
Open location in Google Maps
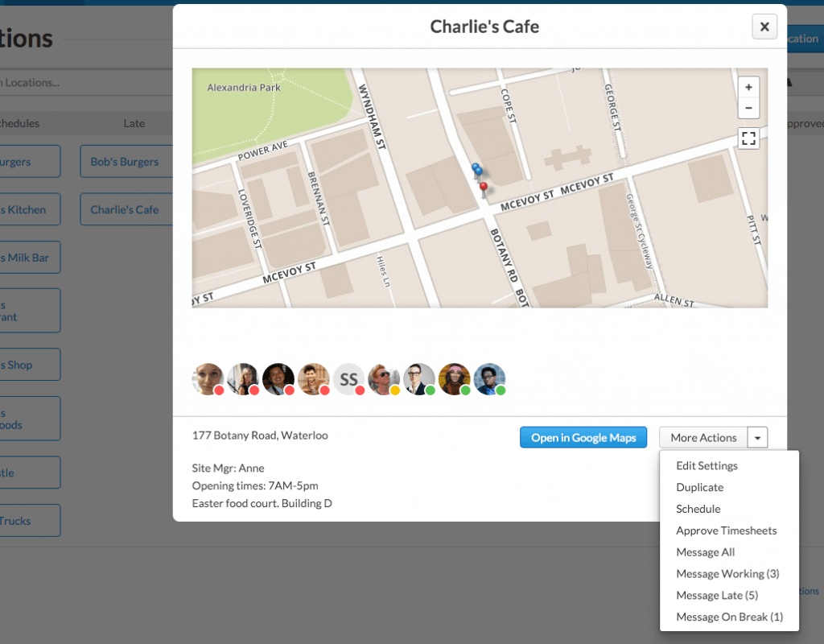(x=583, y=438)
